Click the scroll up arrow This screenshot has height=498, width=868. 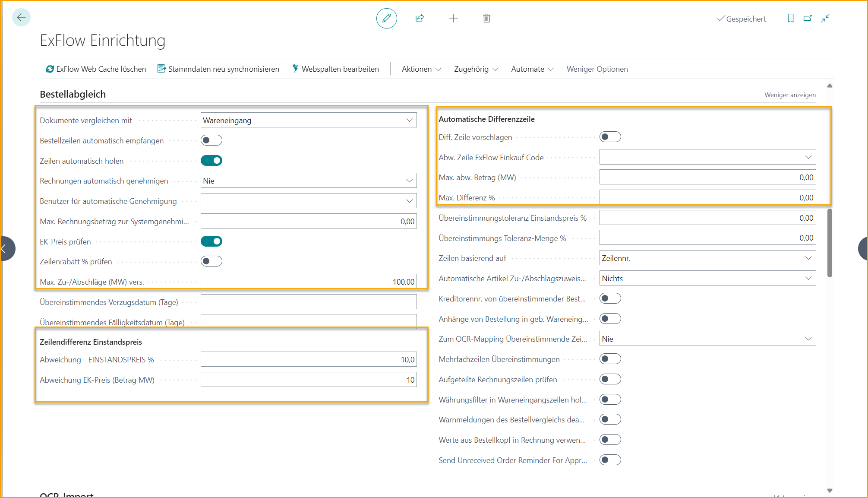click(x=830, y=86)
